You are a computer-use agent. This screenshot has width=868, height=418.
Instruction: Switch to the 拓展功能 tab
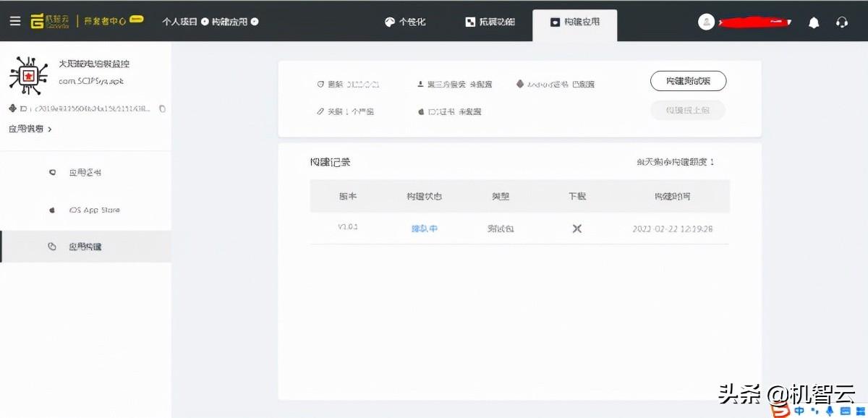click(x=490, y=22)
